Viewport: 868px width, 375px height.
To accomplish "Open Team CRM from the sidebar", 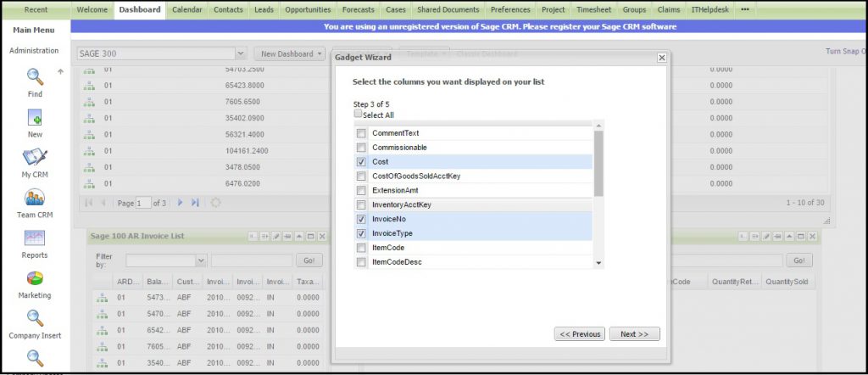I will 35,198.
